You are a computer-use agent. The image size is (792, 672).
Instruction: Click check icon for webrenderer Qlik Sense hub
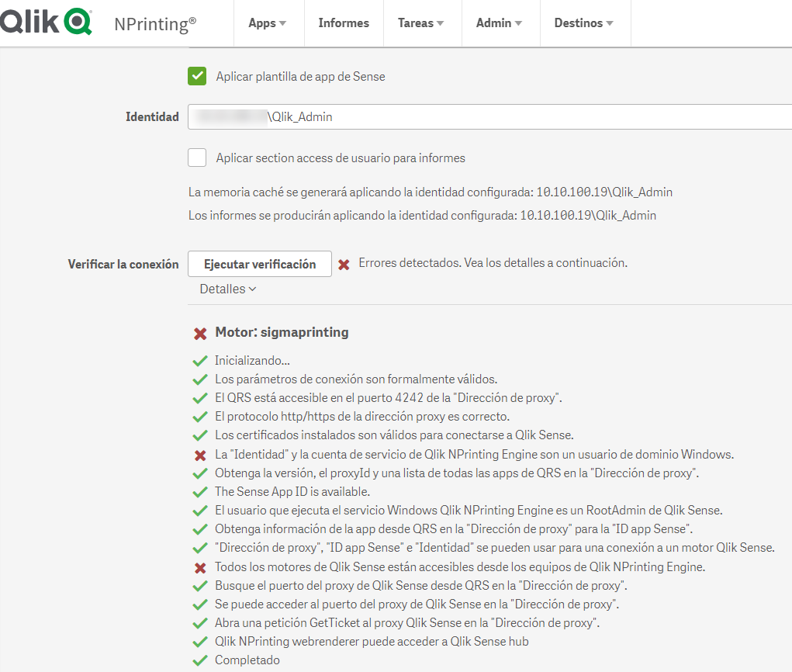(x=200, y=643)
